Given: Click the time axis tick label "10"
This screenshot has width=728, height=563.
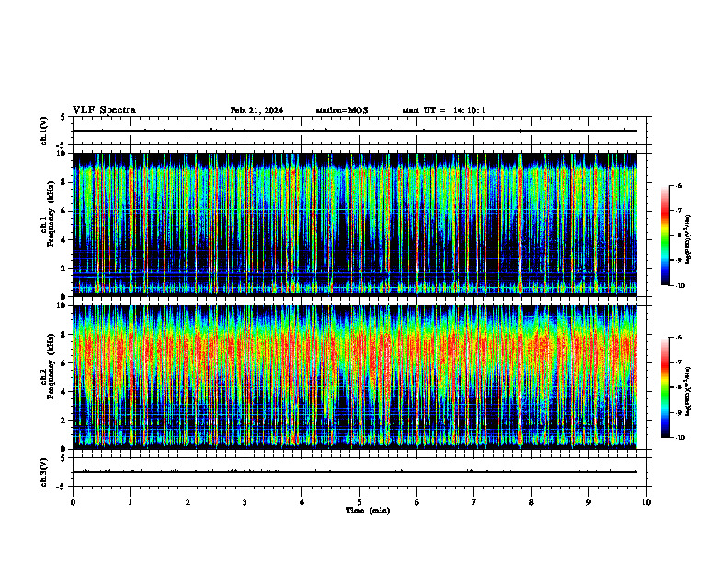Looking at the screenshot, I should [646, 502].
